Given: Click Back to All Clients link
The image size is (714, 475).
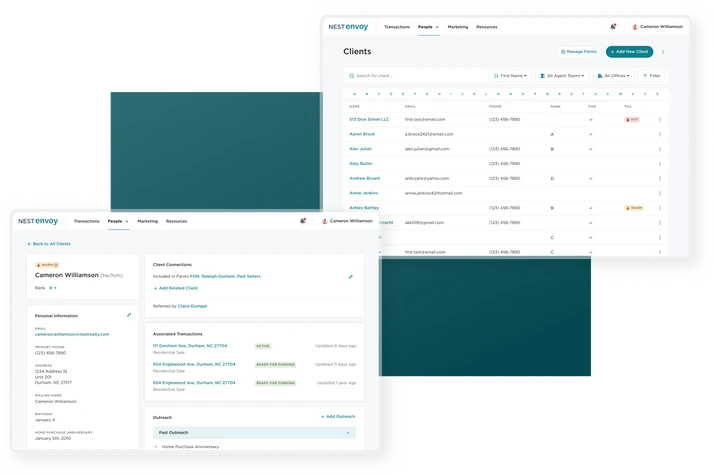Looking at the screenshot, I should pyautogui.click(x=49, y=244).
